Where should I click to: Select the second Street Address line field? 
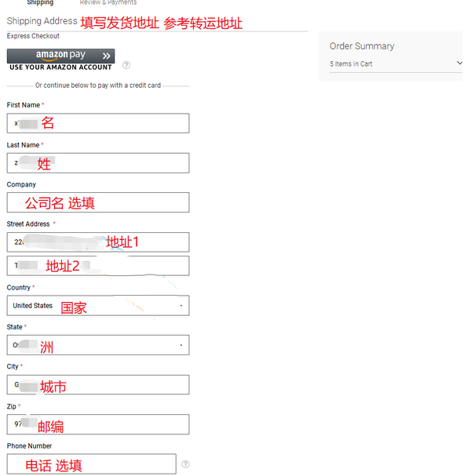point(98,266)
